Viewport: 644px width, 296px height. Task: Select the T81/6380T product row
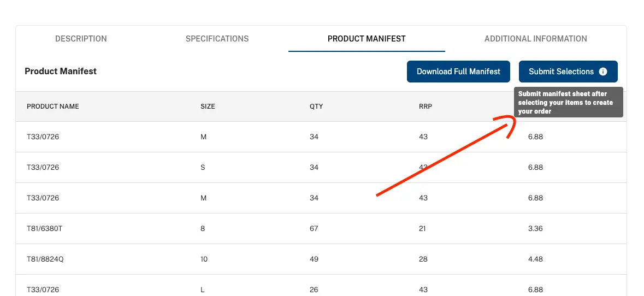coord(321,228)
